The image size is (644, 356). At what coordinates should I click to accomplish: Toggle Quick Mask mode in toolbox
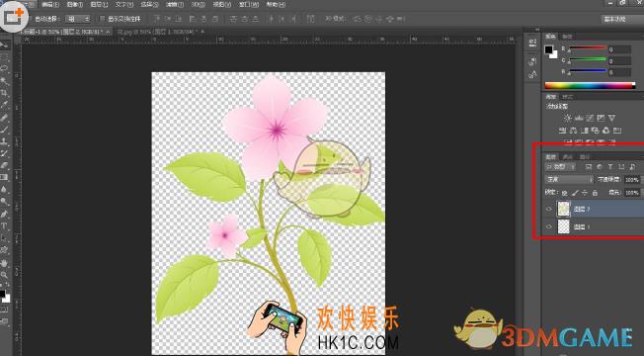tap(5, 309)
